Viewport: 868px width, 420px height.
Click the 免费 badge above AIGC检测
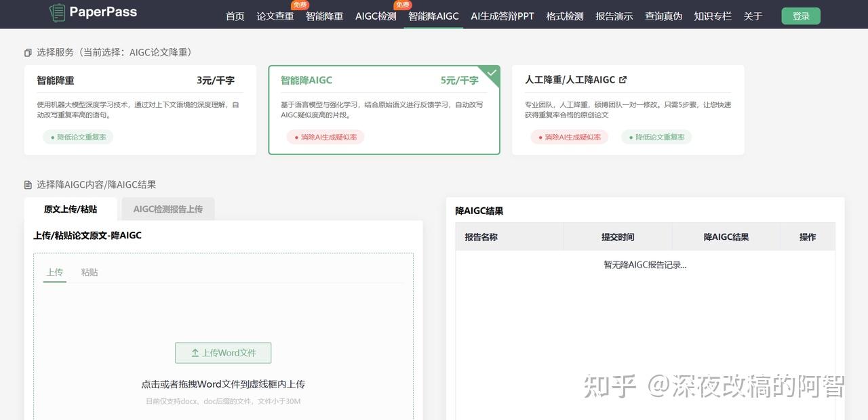(x=403, y=5)
